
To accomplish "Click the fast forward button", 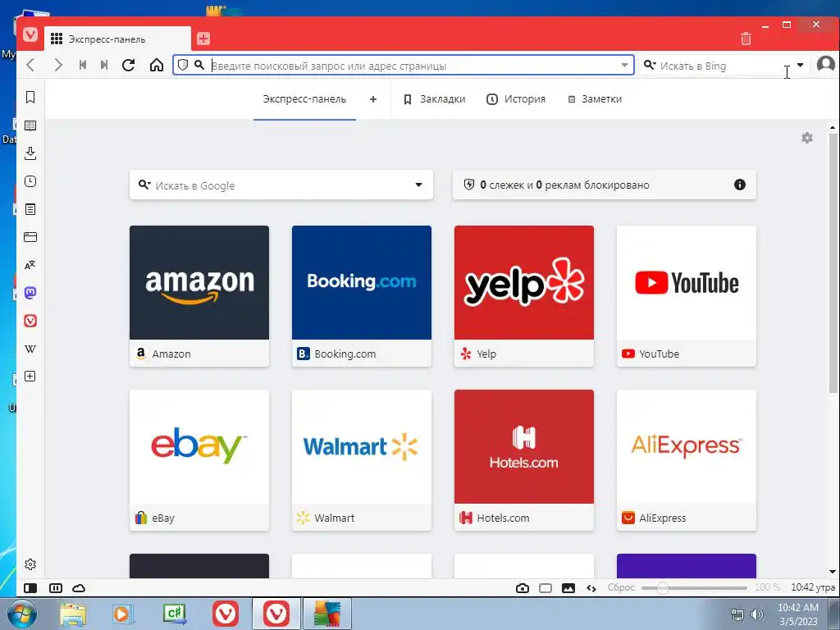I will pyautogui.click(x=104, y=66).
